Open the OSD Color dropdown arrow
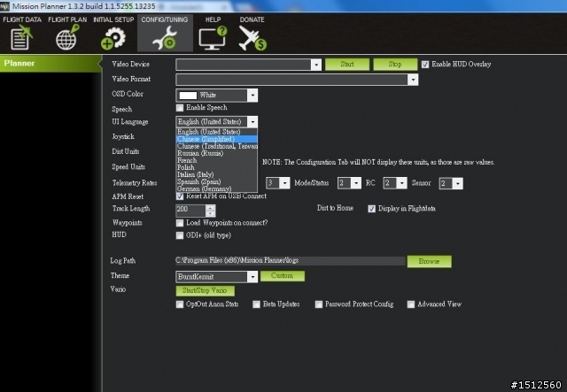567x392 pixels. click(x=252, y=96)
